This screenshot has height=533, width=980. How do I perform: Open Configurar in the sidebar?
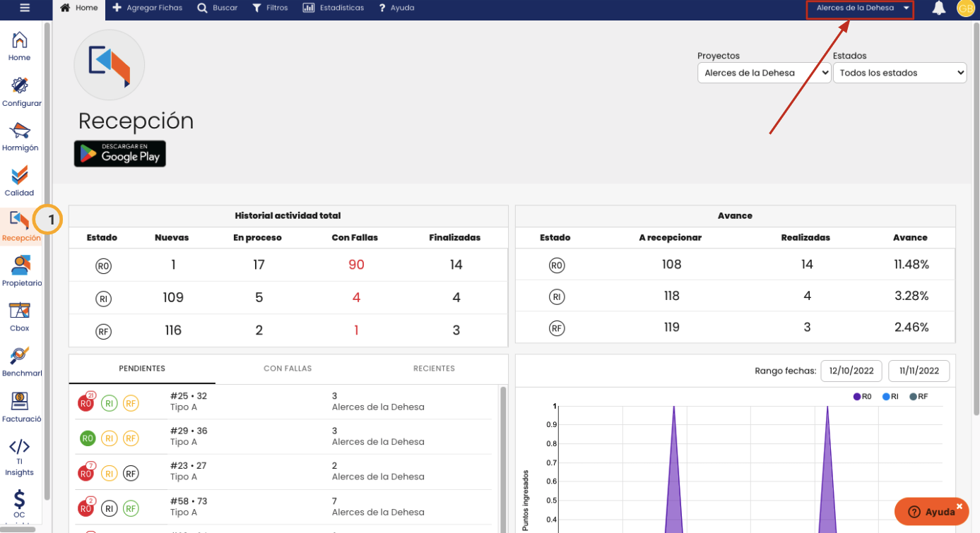coord(21,92)
